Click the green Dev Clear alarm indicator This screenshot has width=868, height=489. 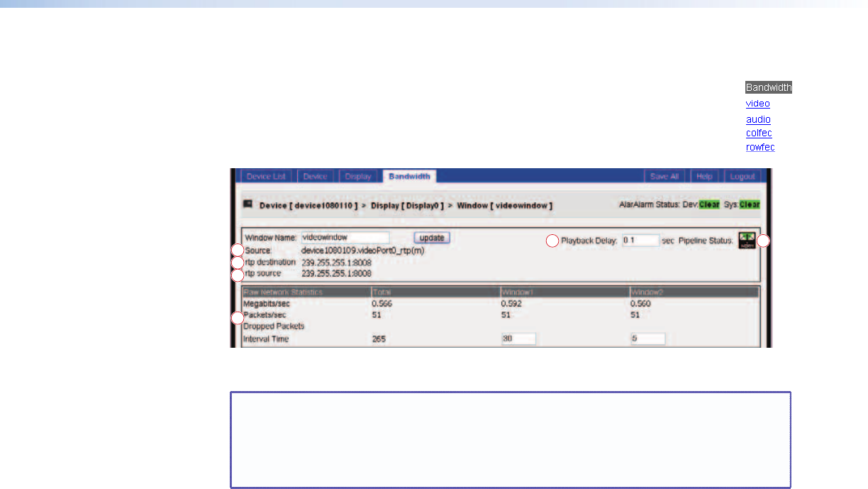coord(708,205)
